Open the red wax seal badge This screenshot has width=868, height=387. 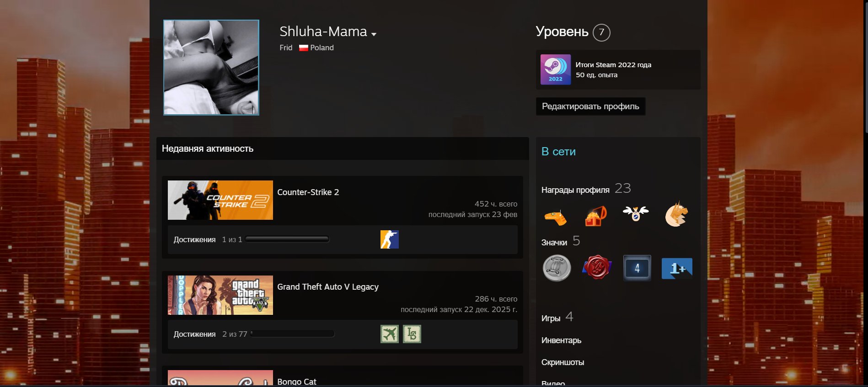(597, 268)
